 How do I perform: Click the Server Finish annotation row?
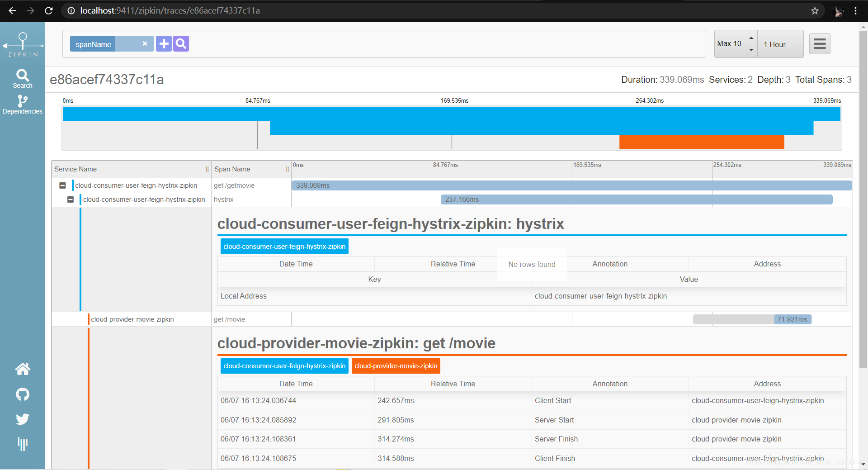point(532,439)
